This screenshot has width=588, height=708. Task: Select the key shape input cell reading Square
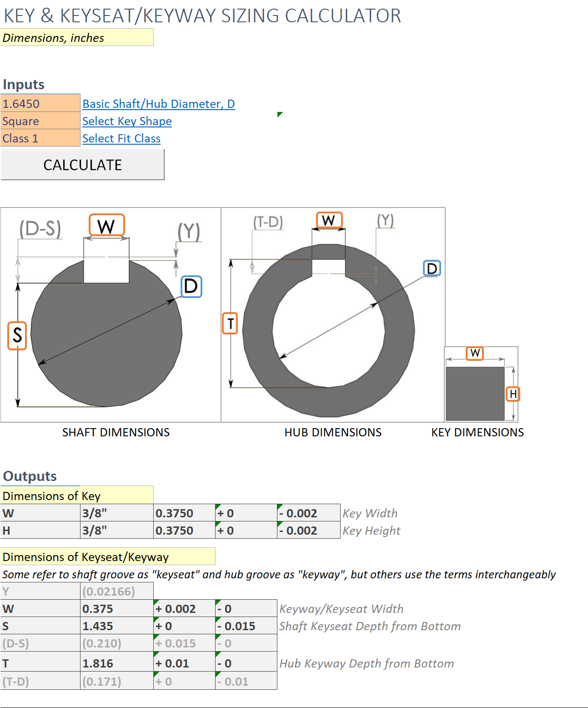point(40,121)
